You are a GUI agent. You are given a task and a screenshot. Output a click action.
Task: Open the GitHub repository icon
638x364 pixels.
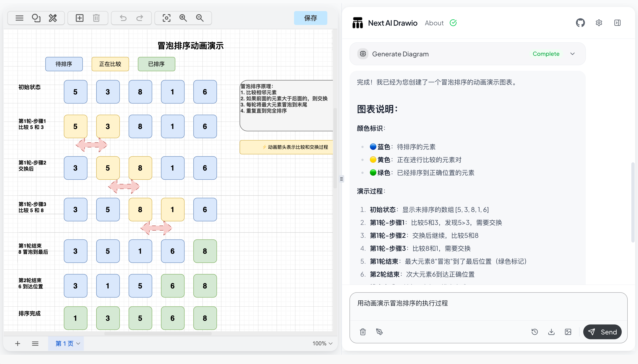pyautogui.click(x=580, y=23)
